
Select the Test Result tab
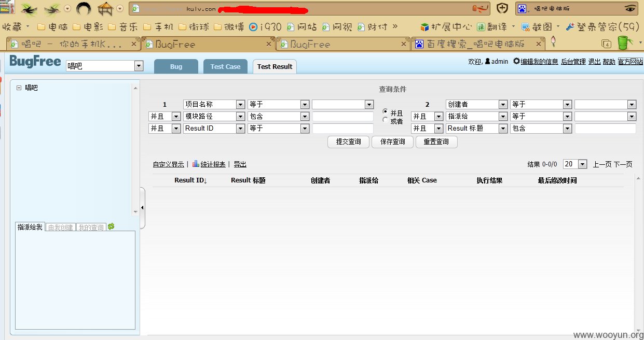coord(275,66)
